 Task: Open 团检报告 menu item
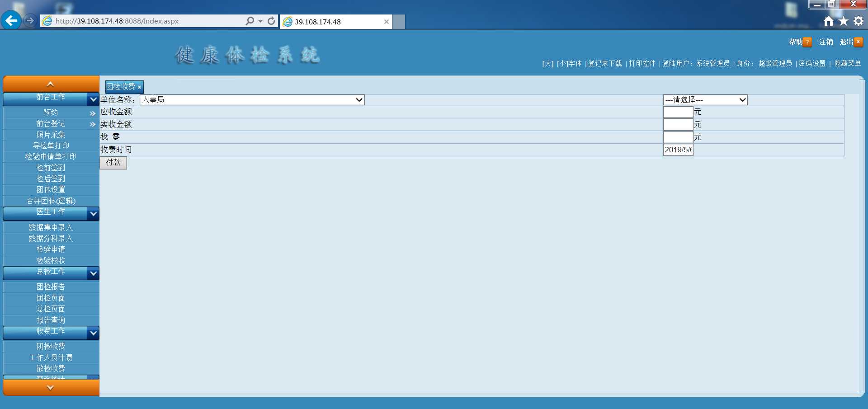51,287
